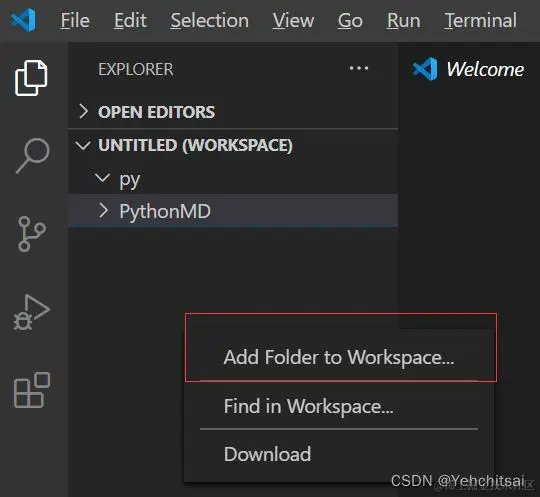Select the PythonMD folder name
This screenshot has height=497, width=540.
[x=165, y=211]
